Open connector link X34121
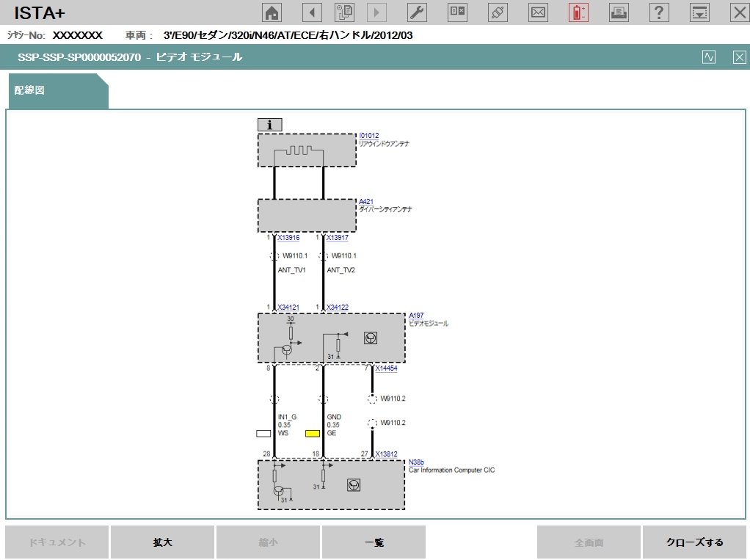 coord(288,307)
